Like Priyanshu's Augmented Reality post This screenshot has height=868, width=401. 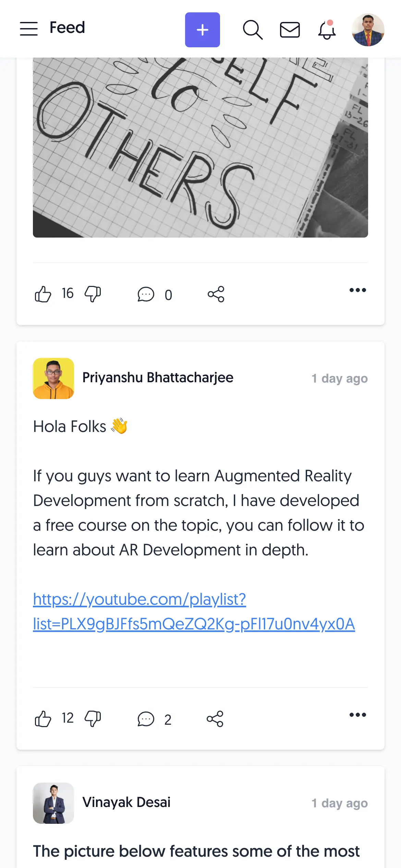(43, 719)
